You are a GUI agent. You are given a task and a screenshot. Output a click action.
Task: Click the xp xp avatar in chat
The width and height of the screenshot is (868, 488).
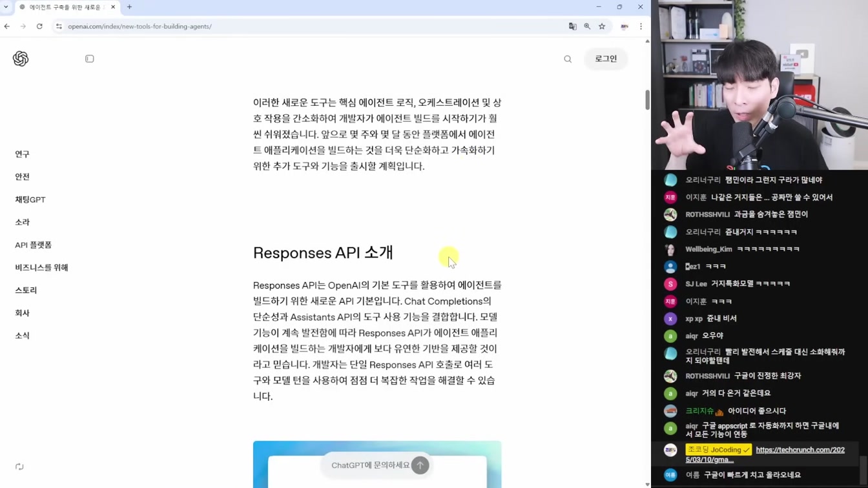coord(670,319)
